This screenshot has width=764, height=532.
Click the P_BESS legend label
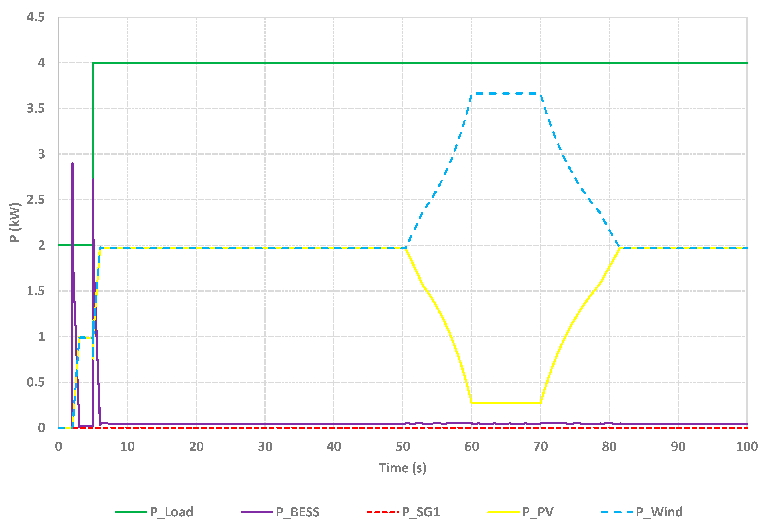click(297, 512)
